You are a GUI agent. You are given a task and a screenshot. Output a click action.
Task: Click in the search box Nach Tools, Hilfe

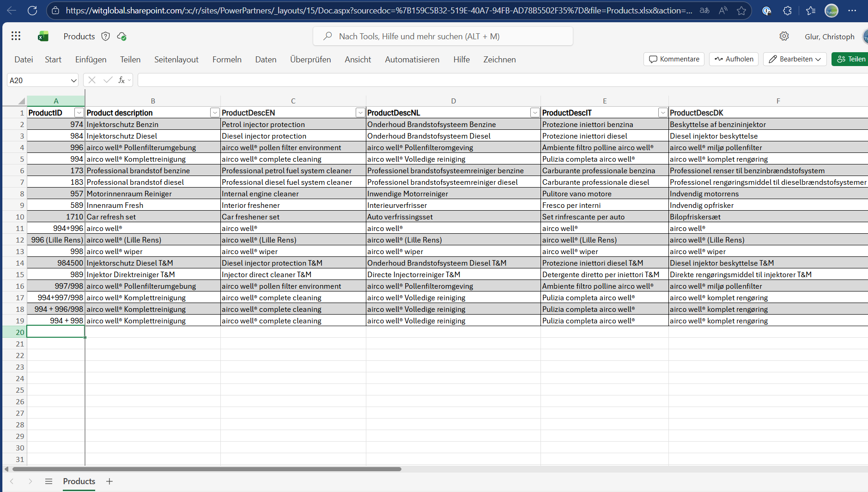point(443,36)
